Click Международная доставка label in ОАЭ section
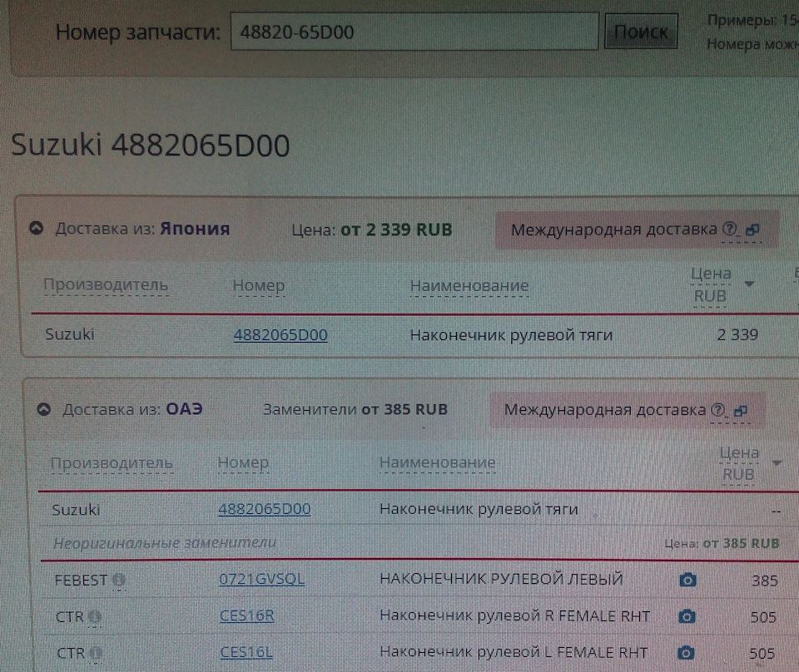 [x=604, y=410]
